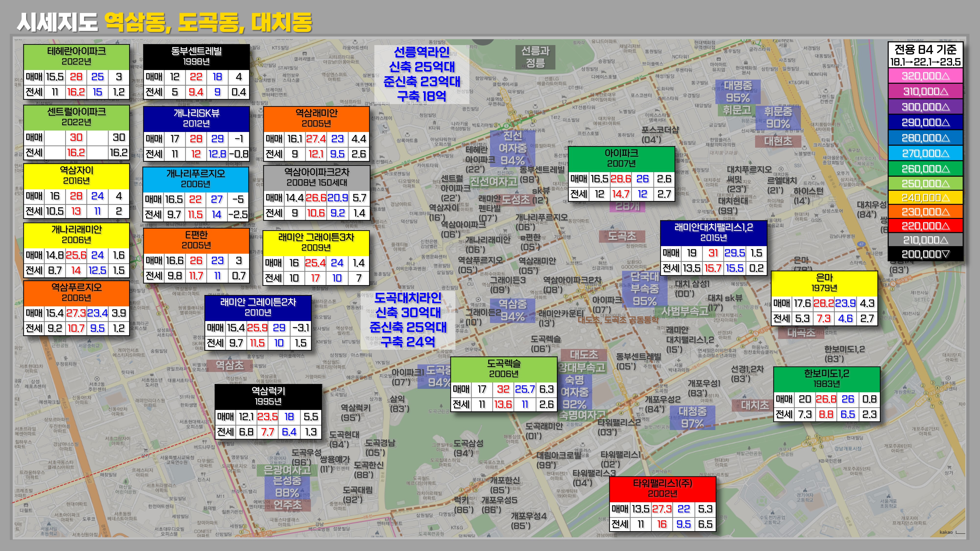Open the 타워팰리스1(주) 2002년 red card
Image resolution: width=980 pixels, height=551 pixels.
point(662,489)
